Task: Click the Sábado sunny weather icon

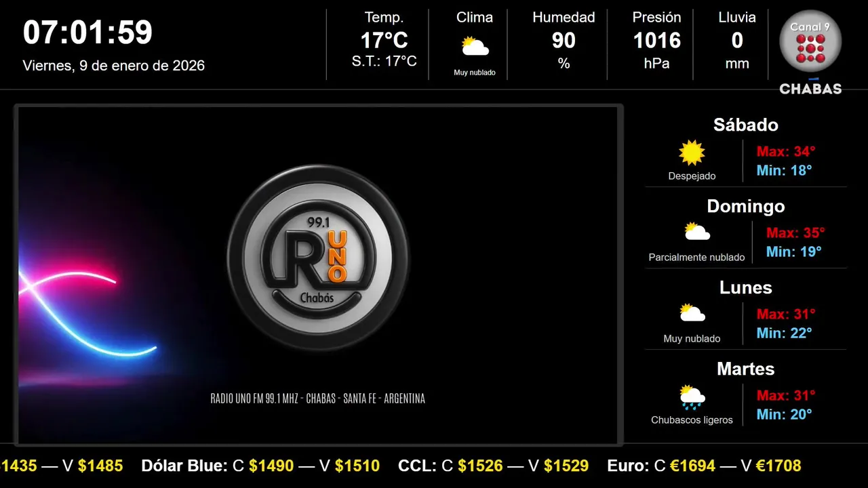Action: [x=692, y=153]
